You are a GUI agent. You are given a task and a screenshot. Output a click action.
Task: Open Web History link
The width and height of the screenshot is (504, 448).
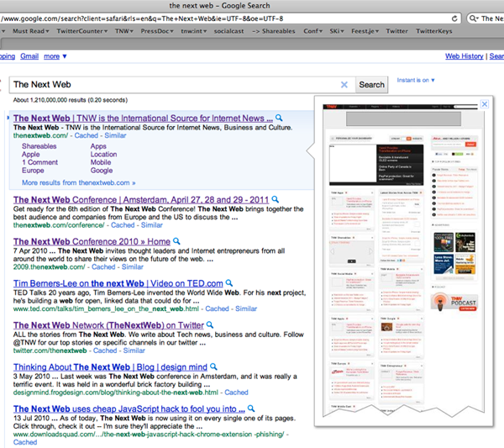(465, 56)
